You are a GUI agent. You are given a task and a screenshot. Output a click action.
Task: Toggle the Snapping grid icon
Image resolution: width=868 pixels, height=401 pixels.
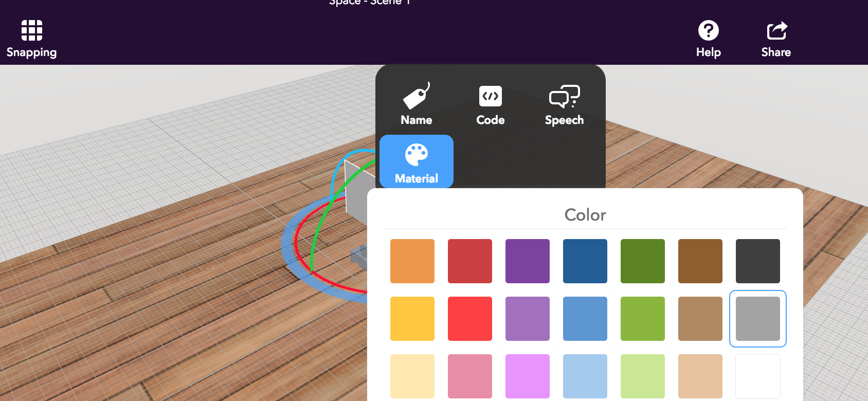(32, 30)
